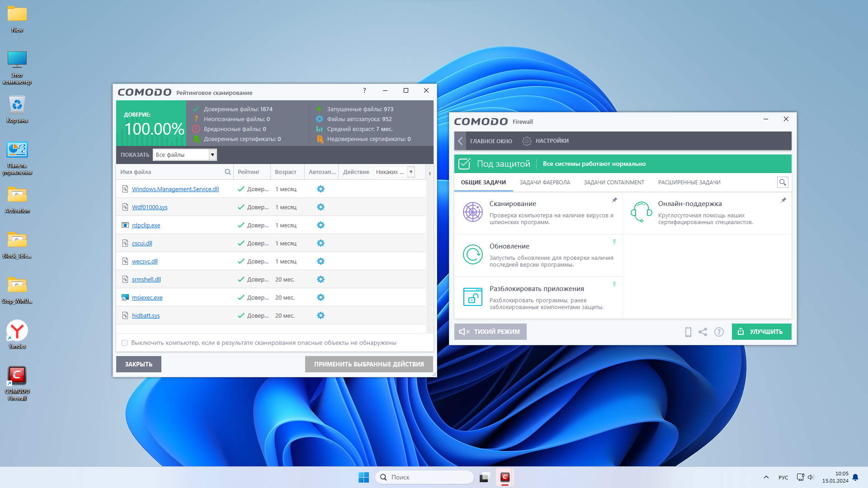Click the Unblock applications padlock icon
Screen dimensions: 868x488
click(472, 297)
